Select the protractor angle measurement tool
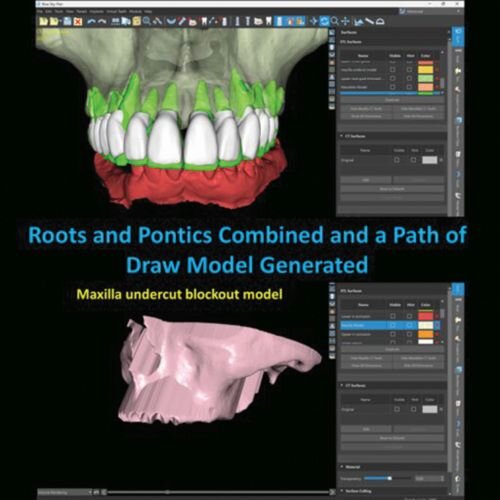This screenshot has height=500, width=500. pos(380,22)
